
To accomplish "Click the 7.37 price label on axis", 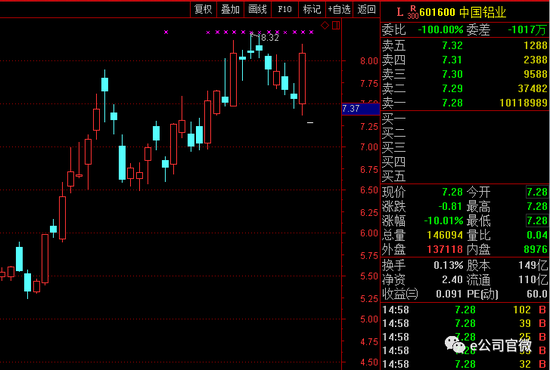I will click(361, 109).
